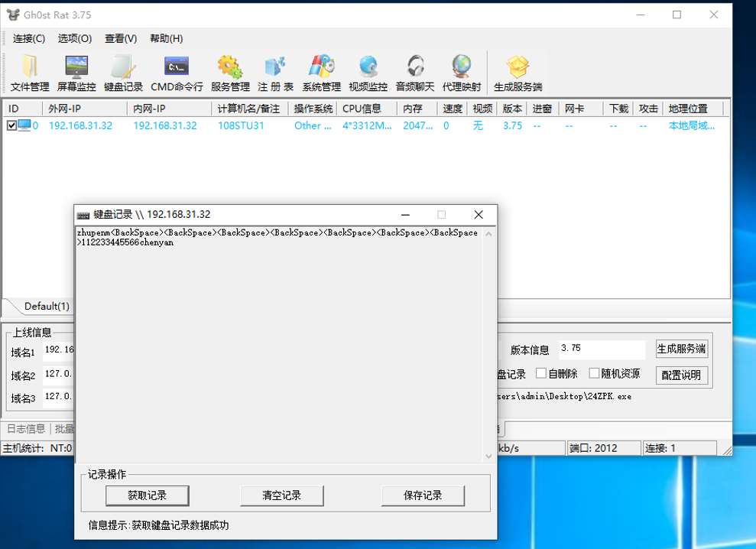Open 服务管理 service manager
The height and width of the screenshot is (549, 756).
click(230, 73)
